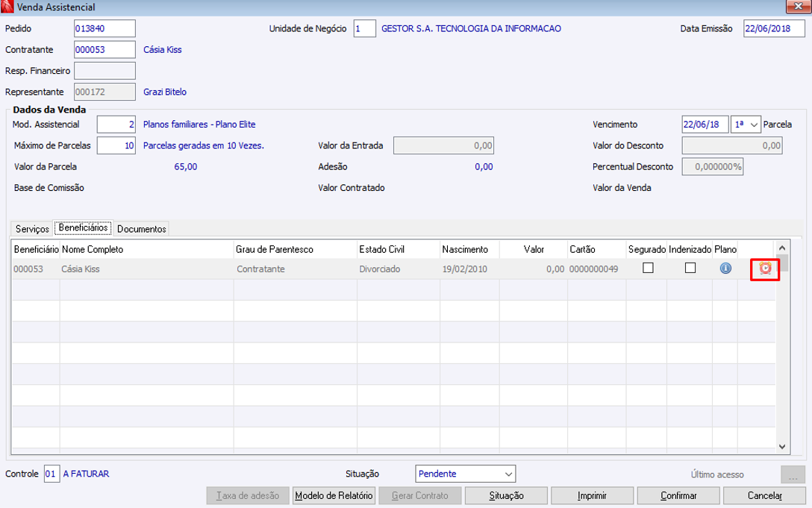Click the Beneficiário column header
Viewport: 812px width, 508px height.
click(36, 250)
